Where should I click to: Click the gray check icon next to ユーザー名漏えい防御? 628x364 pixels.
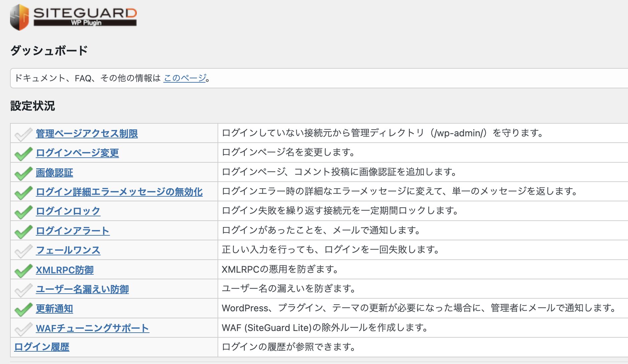coord(22,289)
